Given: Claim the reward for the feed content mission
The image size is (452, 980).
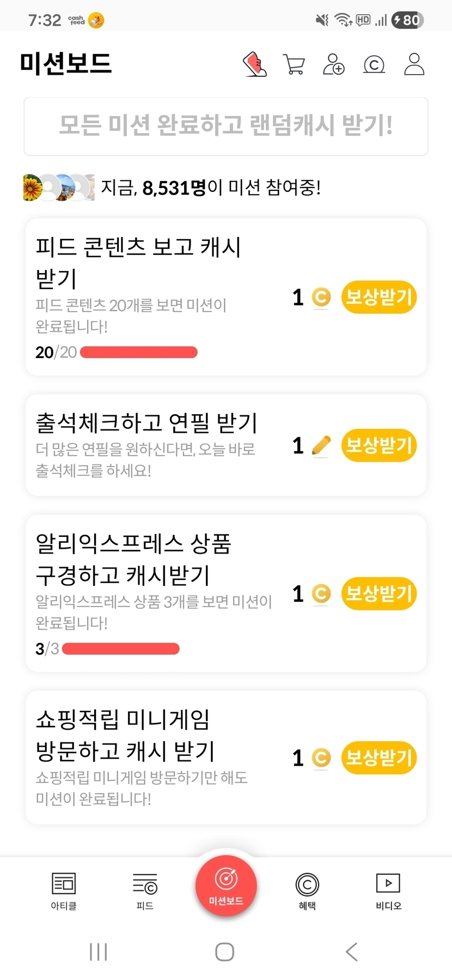Looking at the screenshot, I should 379,298.
